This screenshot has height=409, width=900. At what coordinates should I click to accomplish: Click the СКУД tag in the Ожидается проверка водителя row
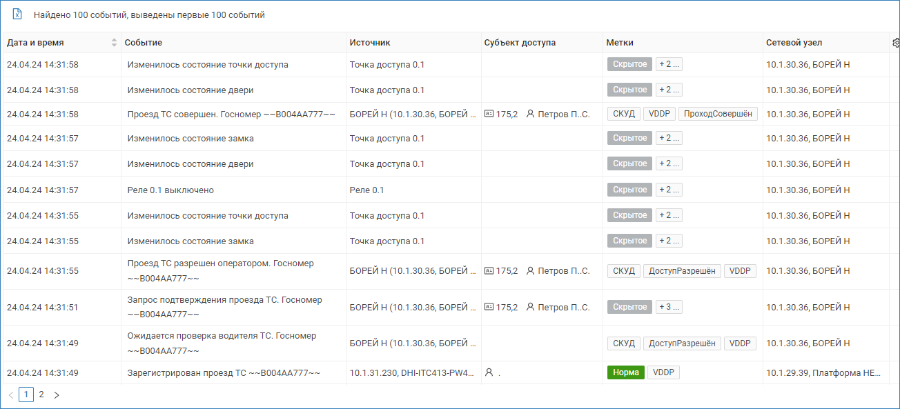(623, 344)
